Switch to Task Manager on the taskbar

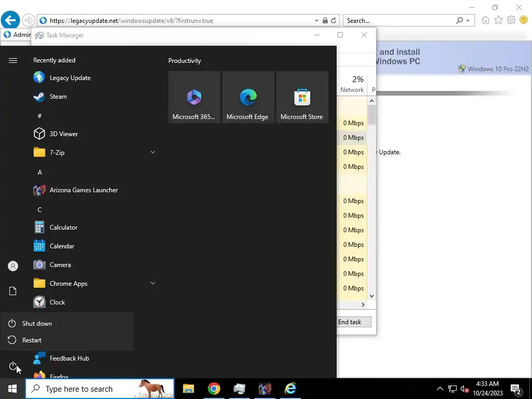pos(239,389)
